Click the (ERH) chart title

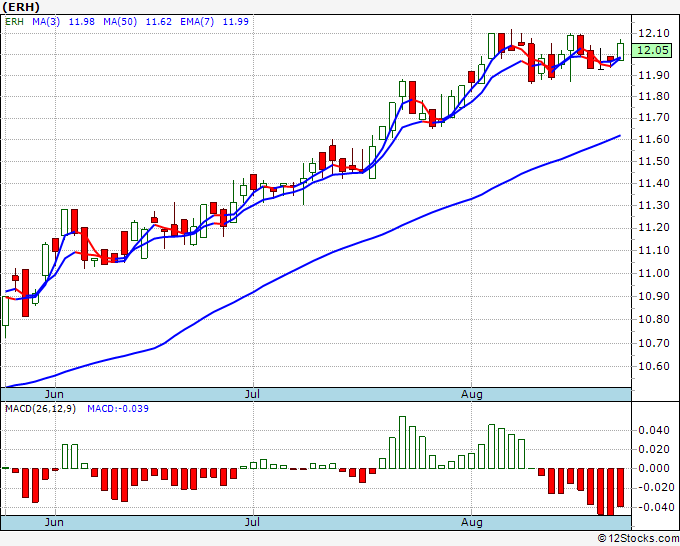pos(21,7)
